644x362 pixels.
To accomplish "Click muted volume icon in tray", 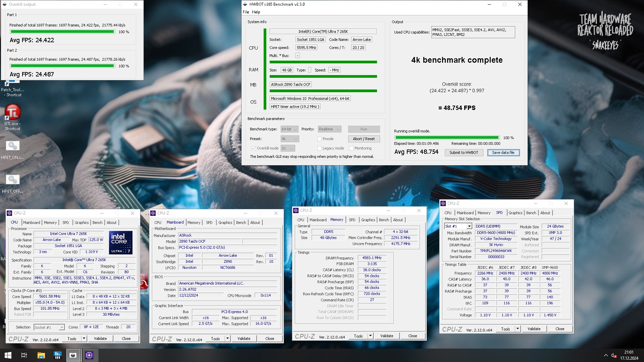I will coord(614,355).
